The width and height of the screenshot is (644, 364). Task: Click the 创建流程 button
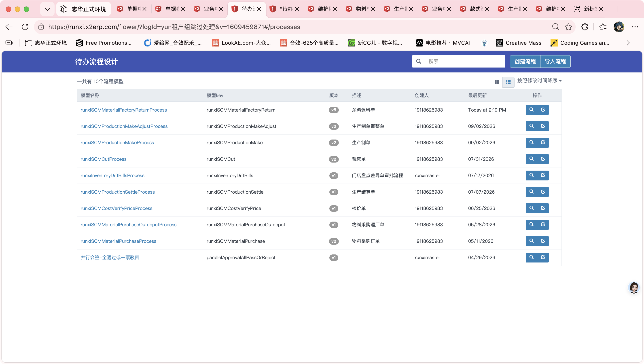point(525,61)
